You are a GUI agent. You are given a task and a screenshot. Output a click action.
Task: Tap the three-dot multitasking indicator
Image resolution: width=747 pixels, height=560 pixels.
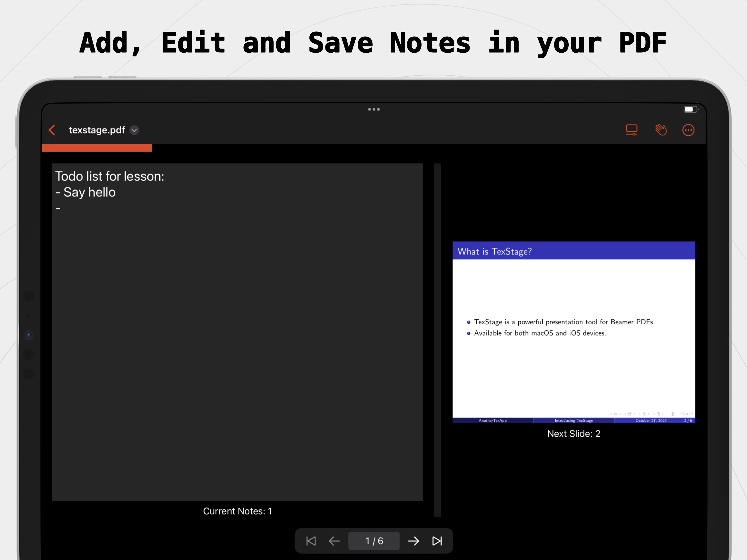tap(374, 109)
